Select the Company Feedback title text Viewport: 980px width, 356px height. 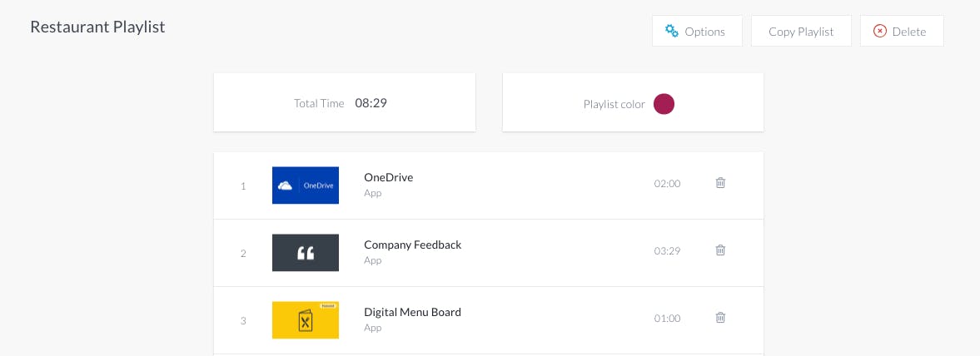pos(412,245)
